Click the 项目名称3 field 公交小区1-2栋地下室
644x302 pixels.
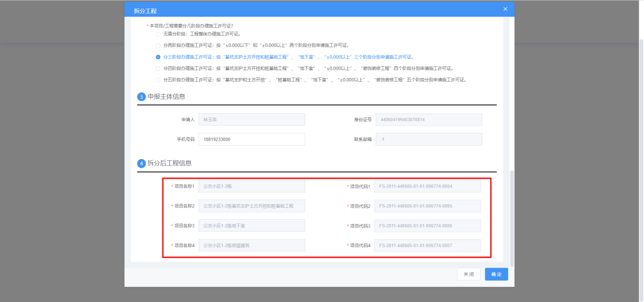tap(252, 226)
